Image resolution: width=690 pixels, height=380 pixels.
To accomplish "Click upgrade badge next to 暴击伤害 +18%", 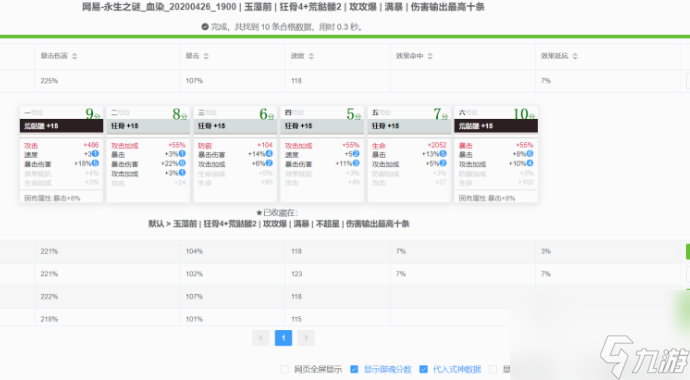I will tap(95, 163).
